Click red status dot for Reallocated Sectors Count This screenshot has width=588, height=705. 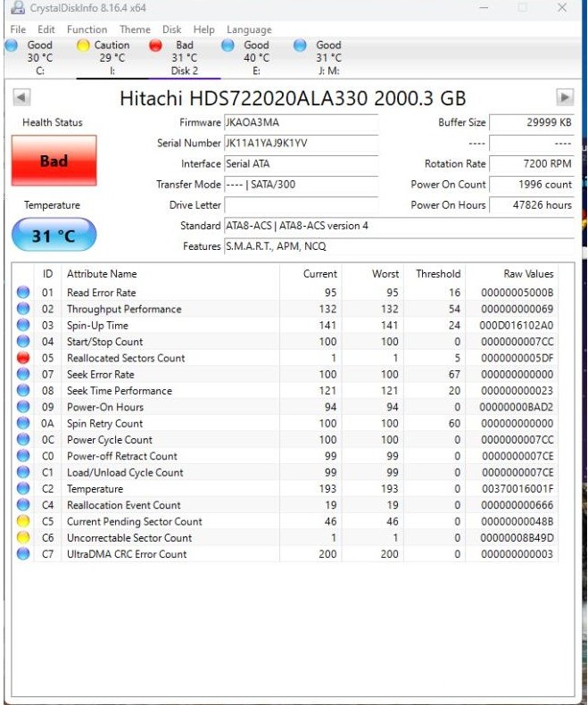23,358
